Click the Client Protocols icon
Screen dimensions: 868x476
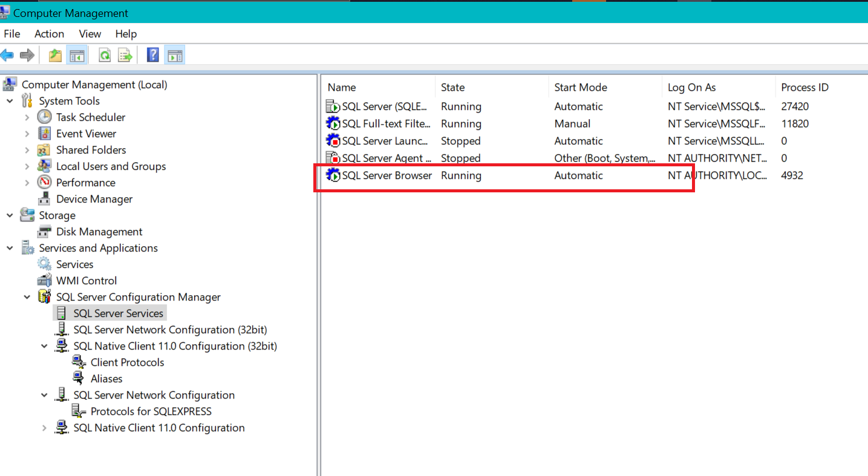pos(79,362)
